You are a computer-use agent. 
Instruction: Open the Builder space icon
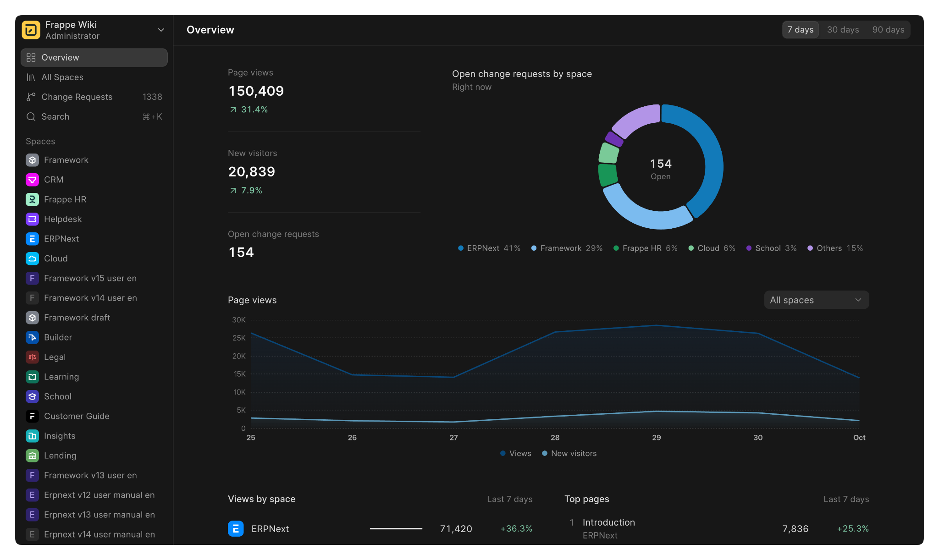[x=32, y=337]
